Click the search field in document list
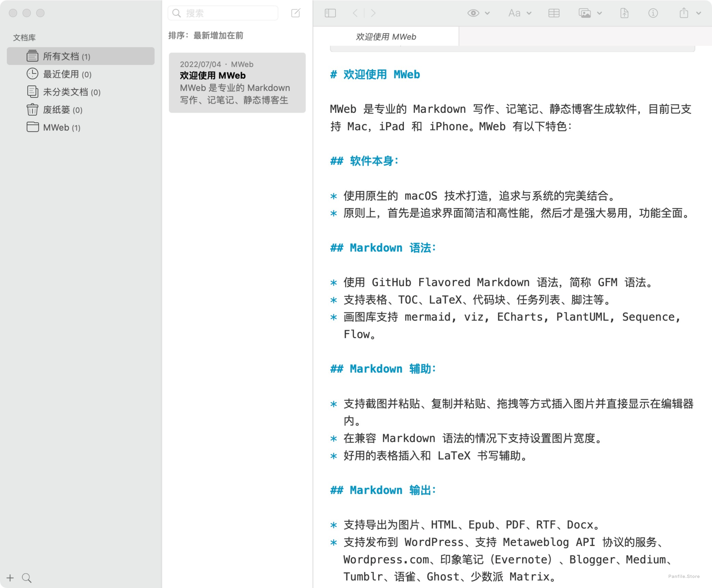The height and width of the screenshot is (588, 712). tap(223, 13)
